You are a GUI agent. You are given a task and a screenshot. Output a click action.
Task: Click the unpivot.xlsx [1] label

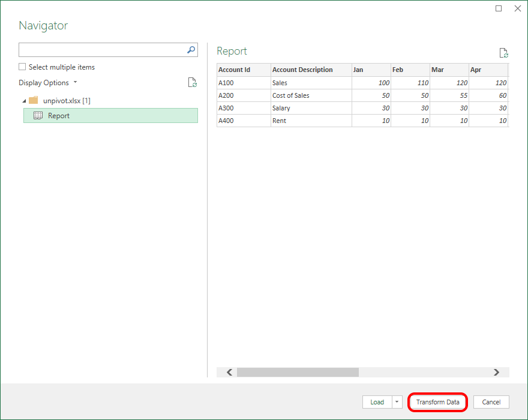click(x=67, y=101)
